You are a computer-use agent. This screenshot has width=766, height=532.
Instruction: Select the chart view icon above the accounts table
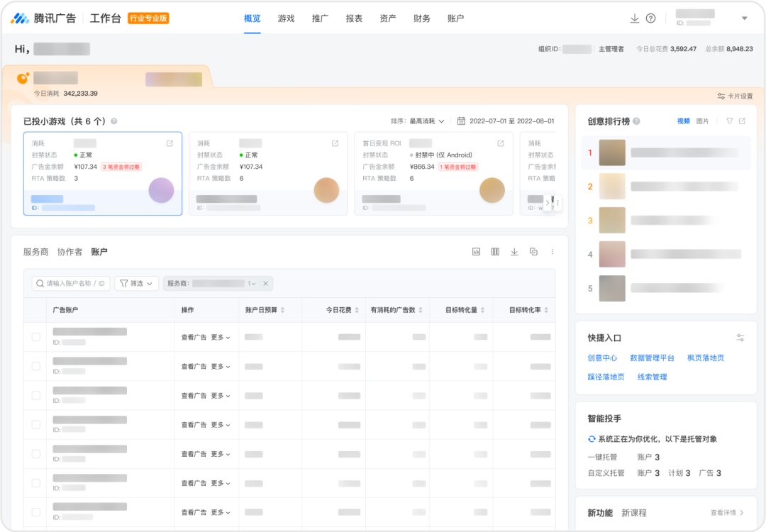click(x=476, y=252)
